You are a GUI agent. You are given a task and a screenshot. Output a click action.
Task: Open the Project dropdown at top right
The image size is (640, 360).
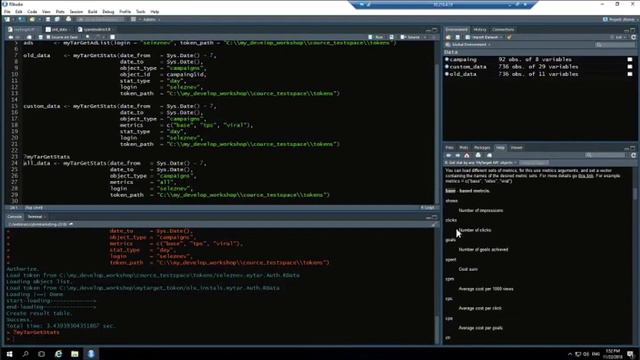point(620,19)
